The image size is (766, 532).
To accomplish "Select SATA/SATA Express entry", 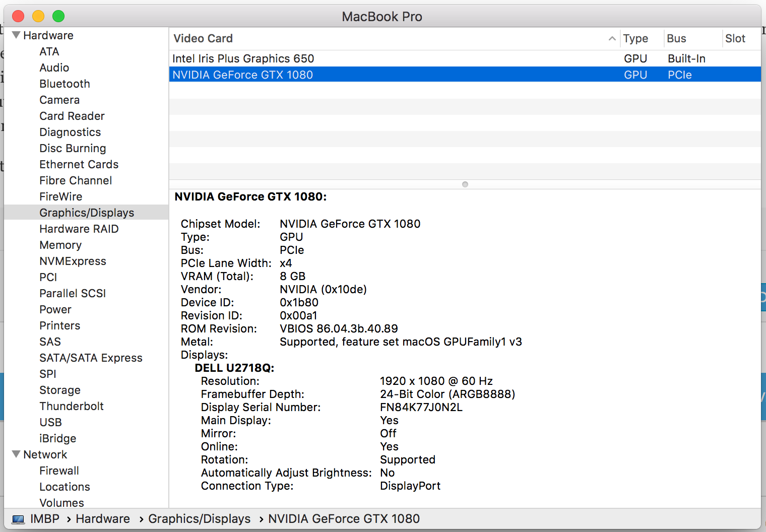I will click(x=91, y=358).
